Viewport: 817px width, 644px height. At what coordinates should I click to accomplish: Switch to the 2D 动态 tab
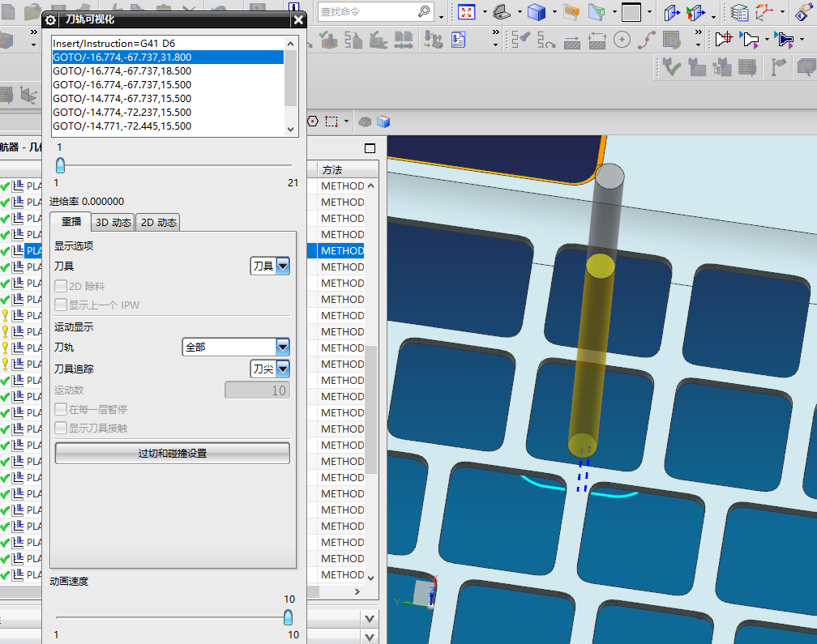[157, 223]
